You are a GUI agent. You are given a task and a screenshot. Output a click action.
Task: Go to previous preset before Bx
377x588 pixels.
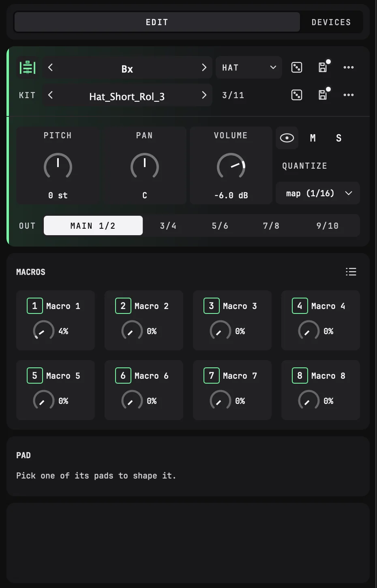[50, 67]
